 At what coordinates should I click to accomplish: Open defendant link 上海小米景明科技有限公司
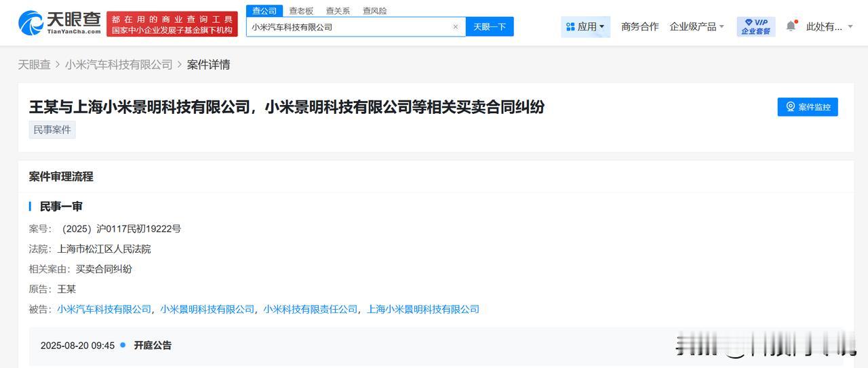(423, 309)
